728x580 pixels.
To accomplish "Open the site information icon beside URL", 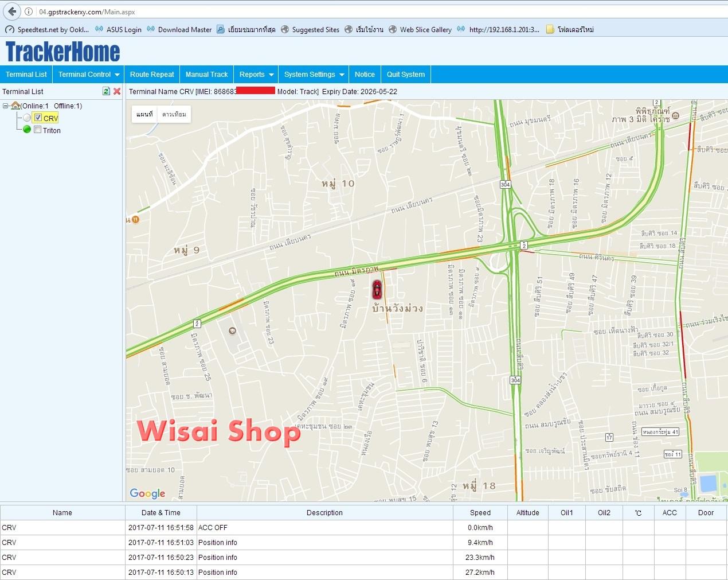I will click(x=29, y=12).
